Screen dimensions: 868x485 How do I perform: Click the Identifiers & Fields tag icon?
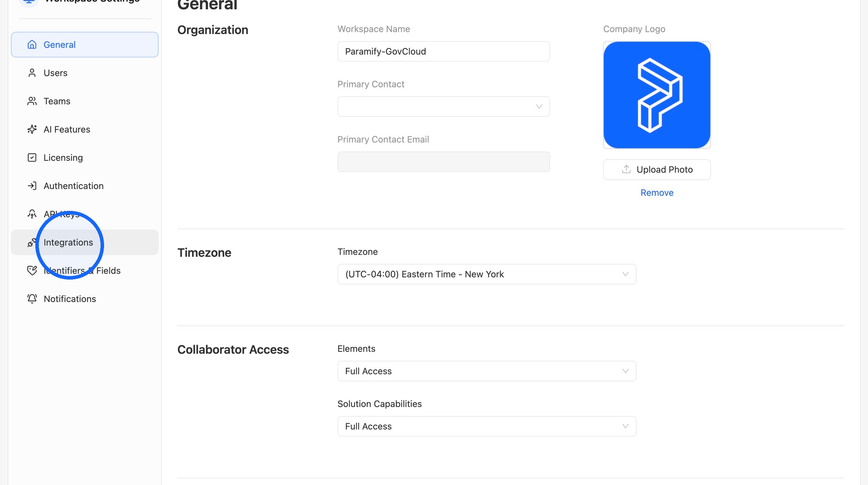(32, 271)
